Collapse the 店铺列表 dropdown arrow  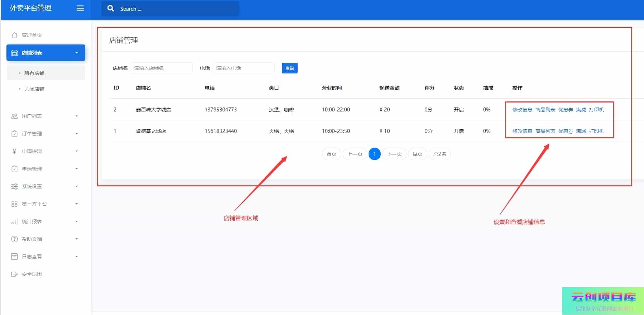tap(77, 53)
